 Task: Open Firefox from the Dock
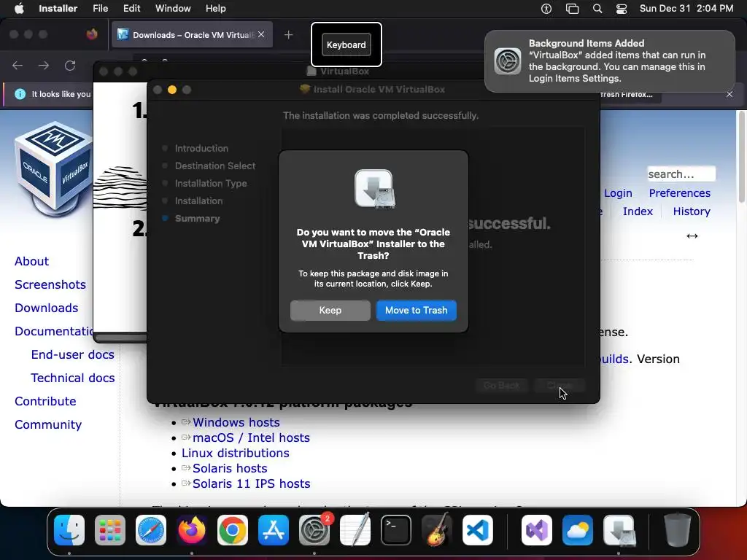192,530
